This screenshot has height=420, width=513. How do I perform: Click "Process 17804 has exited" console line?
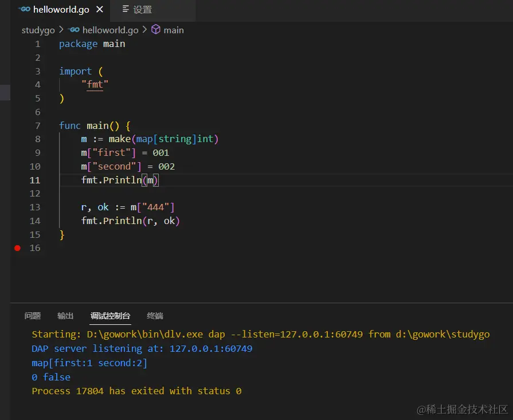tap(137, 391)
